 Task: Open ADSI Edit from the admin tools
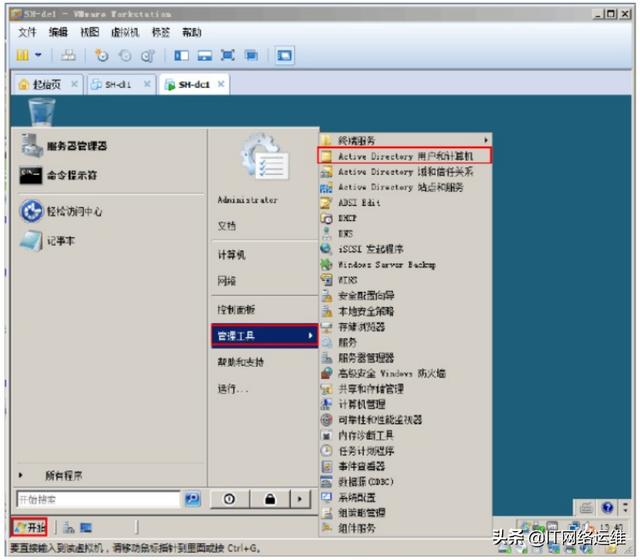(x=404, y=203)
